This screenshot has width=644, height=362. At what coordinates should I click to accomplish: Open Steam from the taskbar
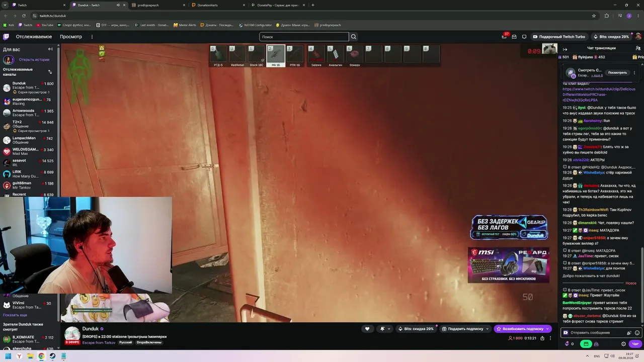pyautogui.click(x=52, y=356)
